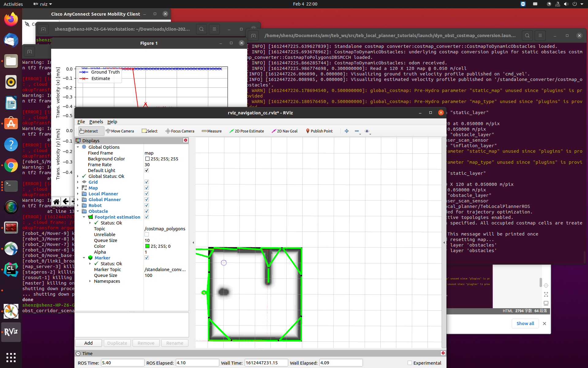Expand the Robot display tree item

click(78, 205)
